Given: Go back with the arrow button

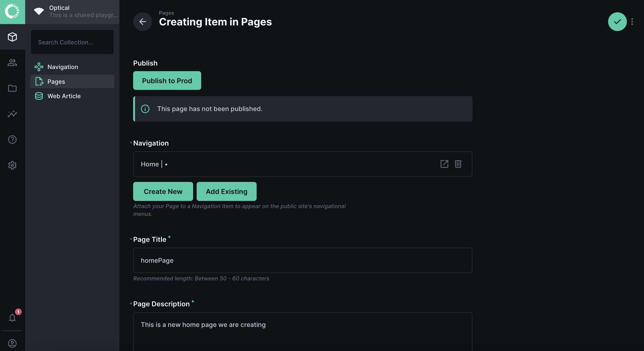Looking at the screenshot, I should click(x=143, y=22).
